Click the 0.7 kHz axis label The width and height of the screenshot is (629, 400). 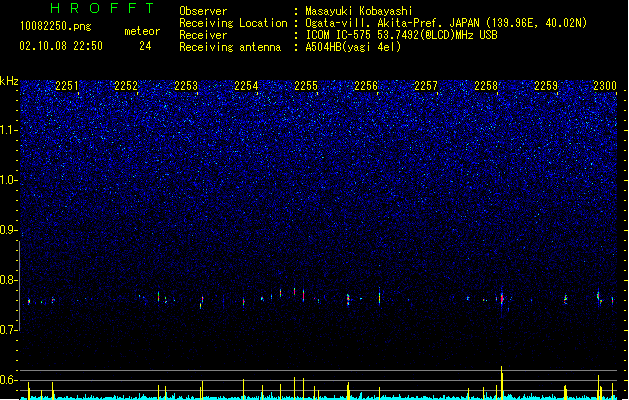[x=9, y=330]
